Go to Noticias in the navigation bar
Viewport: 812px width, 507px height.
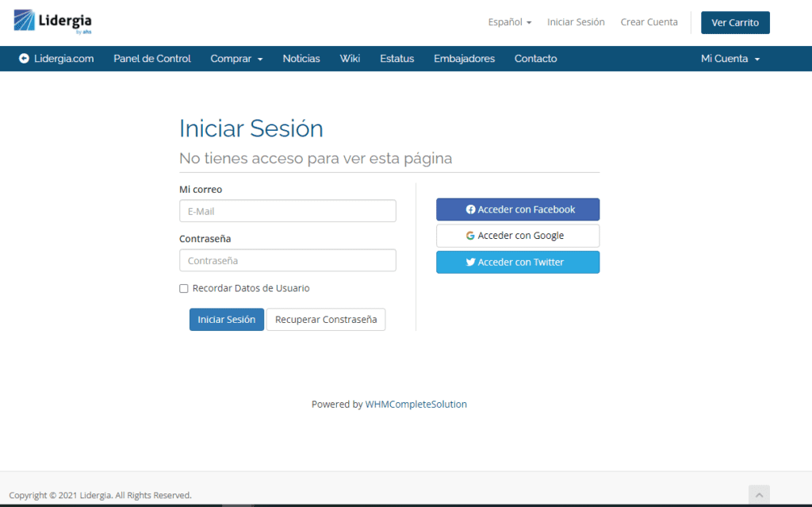301,59
